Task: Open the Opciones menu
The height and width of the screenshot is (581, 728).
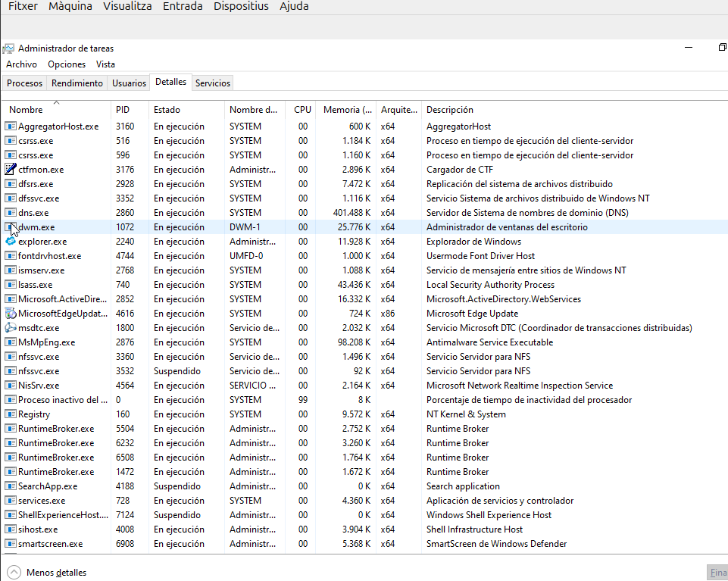Action: point(67,64)
